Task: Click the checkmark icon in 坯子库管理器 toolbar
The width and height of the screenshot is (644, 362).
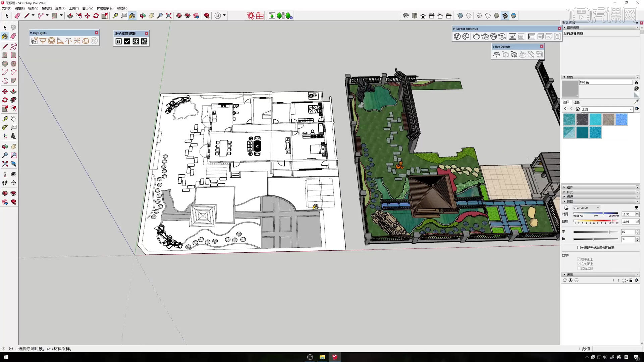Action: [x=127, y=41]
